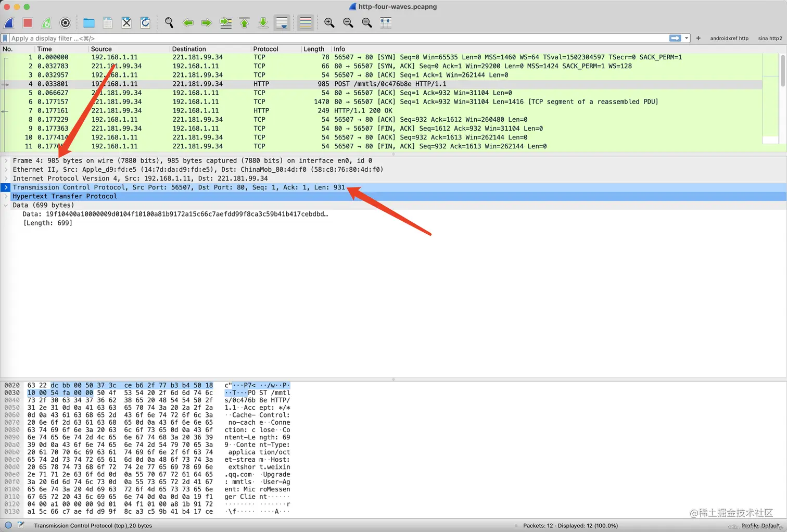This screenshot has width=787, height=532.
Task: Select the [Length: 699] field
Action: (48, 223)
